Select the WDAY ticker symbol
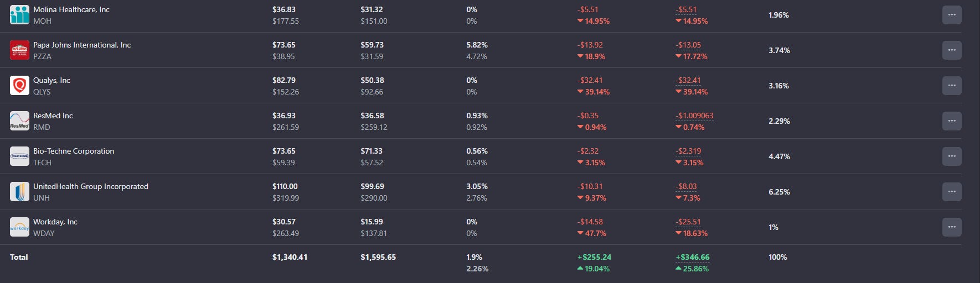 coord(44,233)
